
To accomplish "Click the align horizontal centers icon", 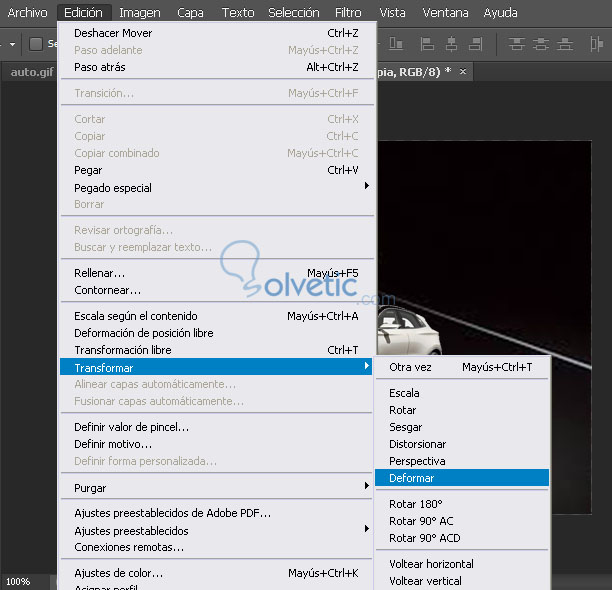I will (452, 44).
